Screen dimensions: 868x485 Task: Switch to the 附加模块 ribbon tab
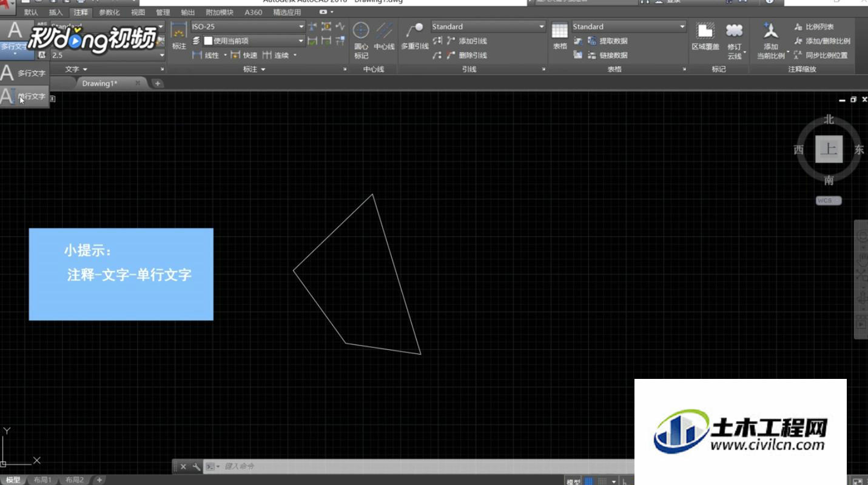pos(219,12)
